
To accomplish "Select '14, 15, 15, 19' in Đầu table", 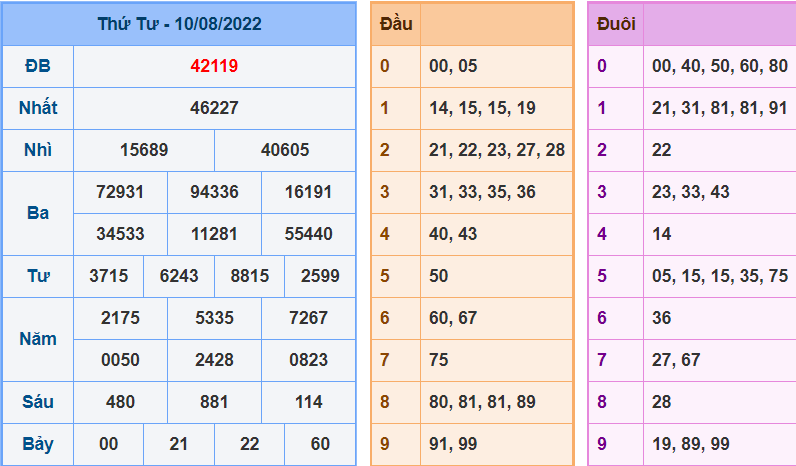I will [x=482, y=108].
